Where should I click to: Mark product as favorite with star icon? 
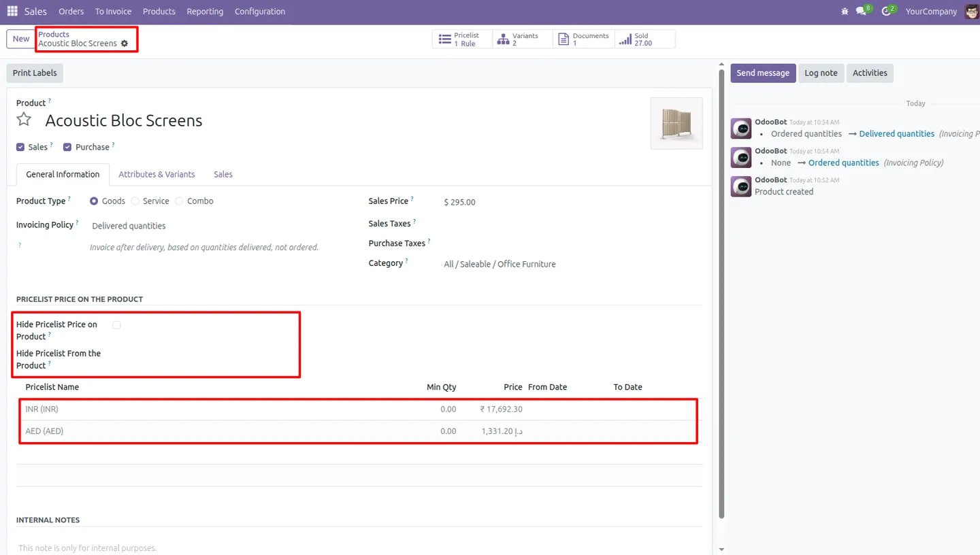coord(24,120)
